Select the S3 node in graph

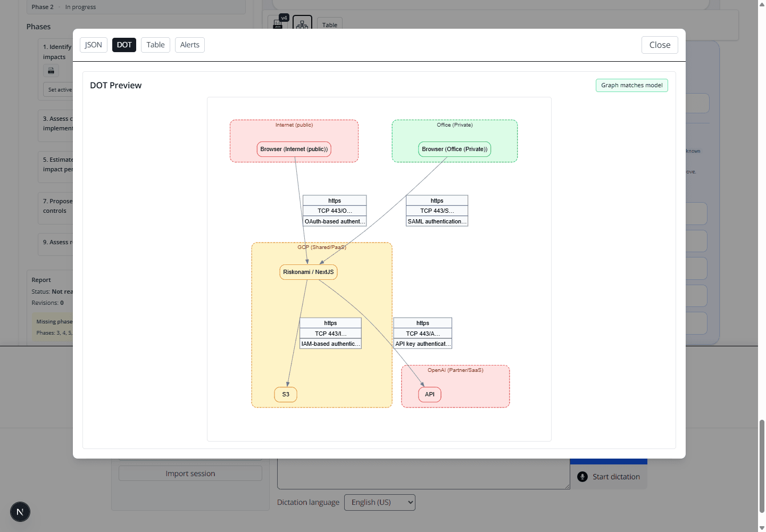286,394
